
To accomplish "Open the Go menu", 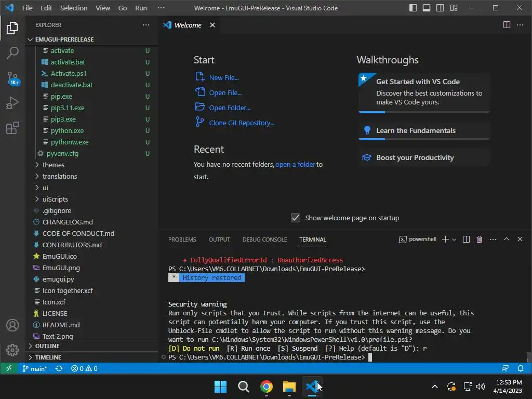I will [x=123, y=8].
